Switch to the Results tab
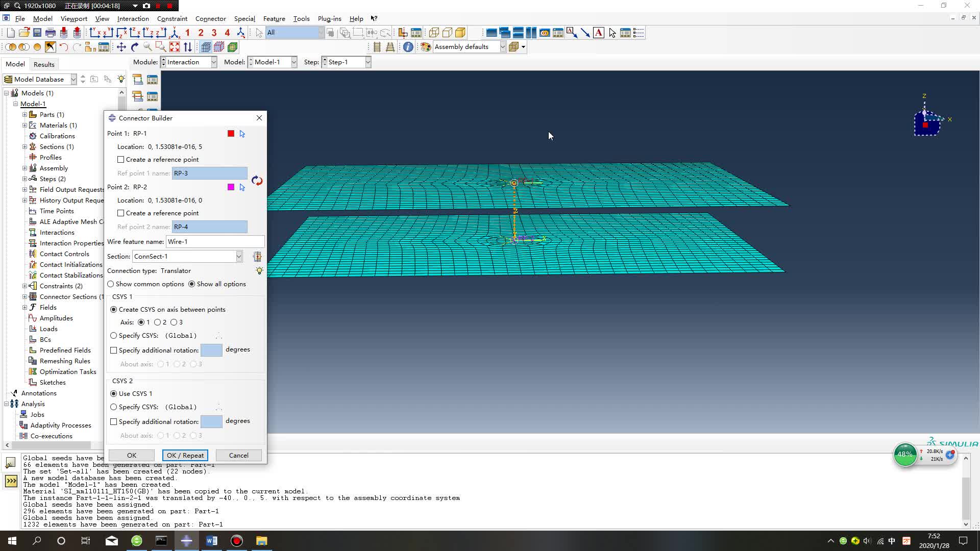The image size is (980, 551). [x=44, y=64]
